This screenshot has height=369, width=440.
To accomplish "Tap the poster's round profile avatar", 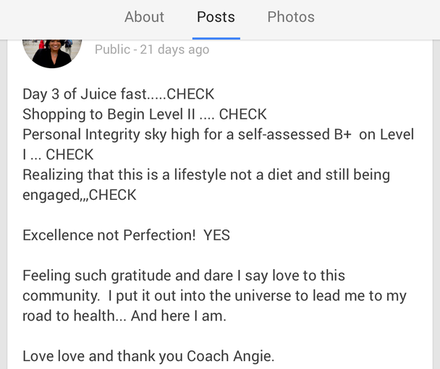I will pyautogui.click(x=52, y=53).
